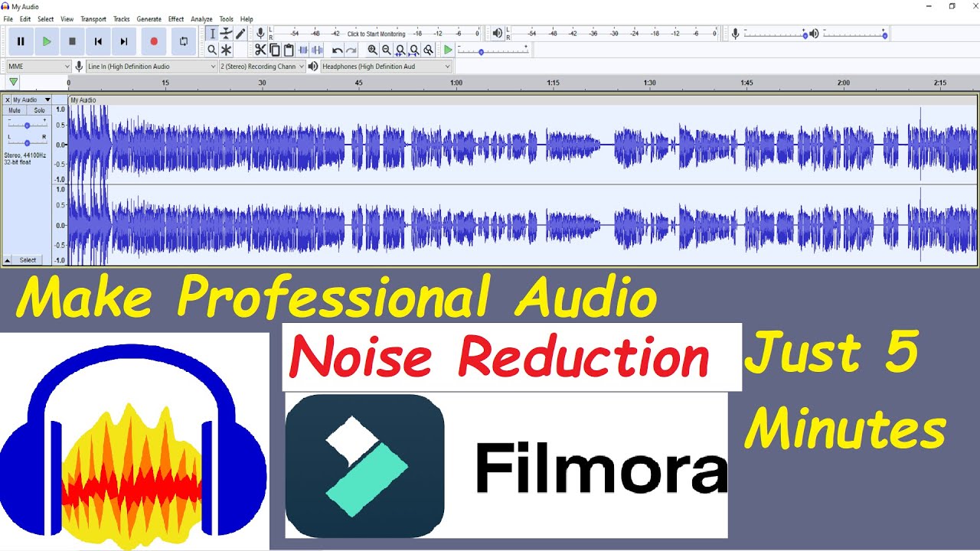This screenshot has height=551, width=980.
Task: Open the Headphones playback device dropdown
Action: click(387, 67)
